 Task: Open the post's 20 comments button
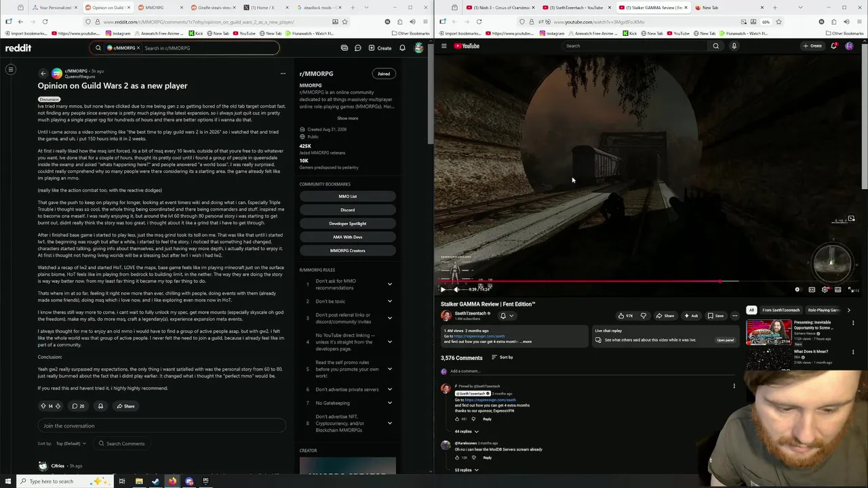(x=79, y=406)
